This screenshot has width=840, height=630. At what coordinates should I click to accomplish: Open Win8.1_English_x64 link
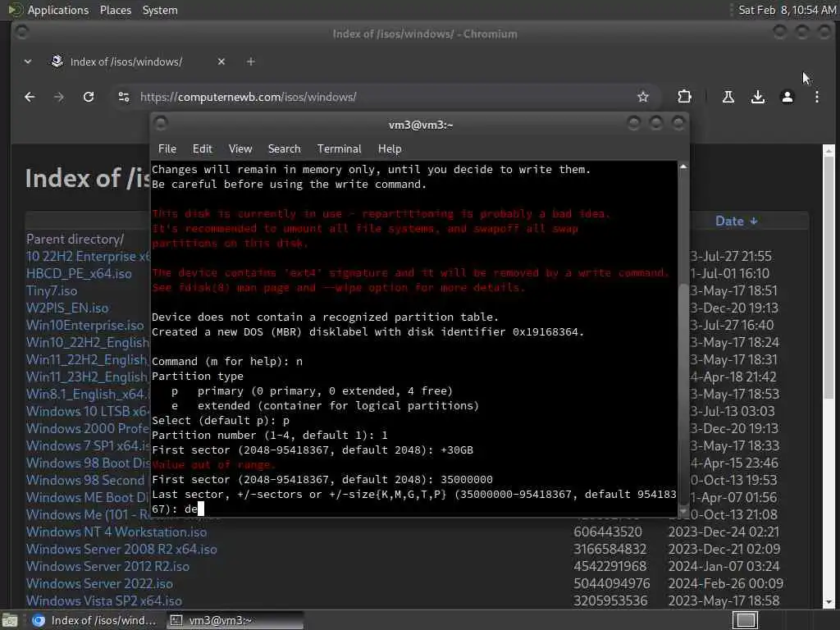point(89,395)
